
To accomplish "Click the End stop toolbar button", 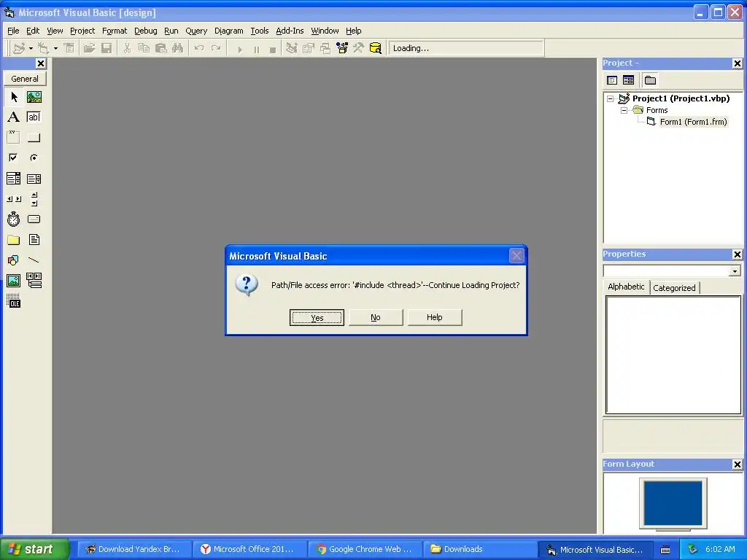I will coord(273,49).
